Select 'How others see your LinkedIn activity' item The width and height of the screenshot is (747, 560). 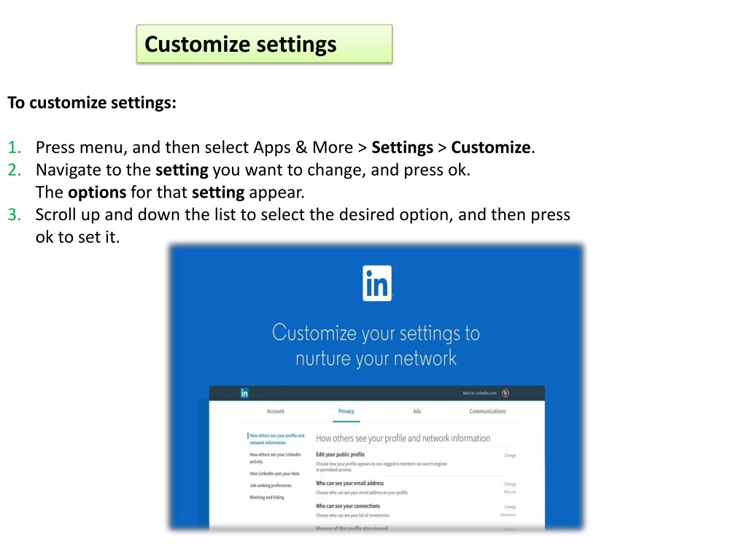[275, 458]
